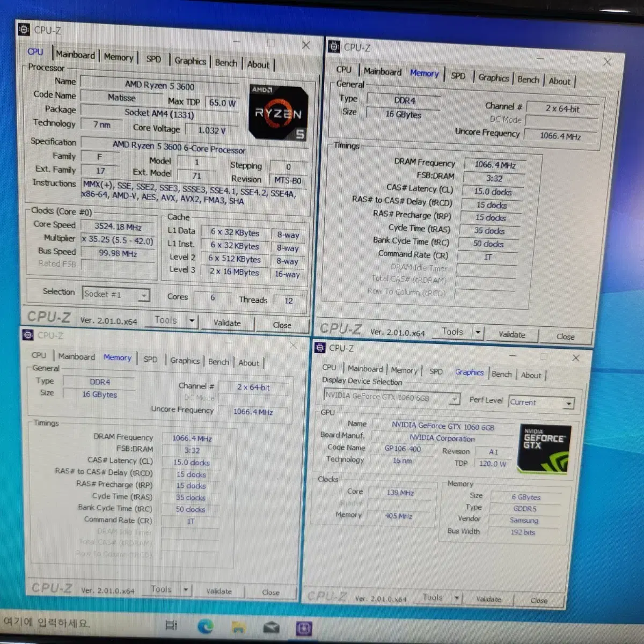Click the AMD Ryzen 5 logo image
This screenshot has height=644, width=644.
(277, 113)
